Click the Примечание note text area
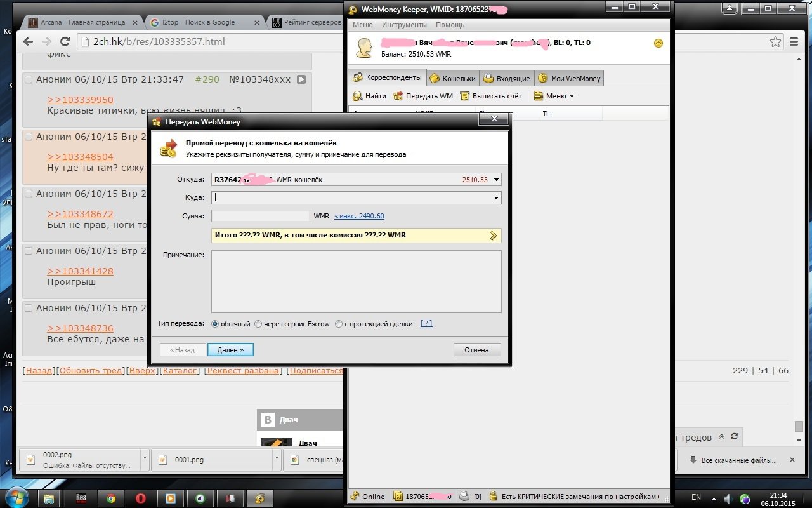Viewport: 812px width, 508px height. click(x=357, y=281)
